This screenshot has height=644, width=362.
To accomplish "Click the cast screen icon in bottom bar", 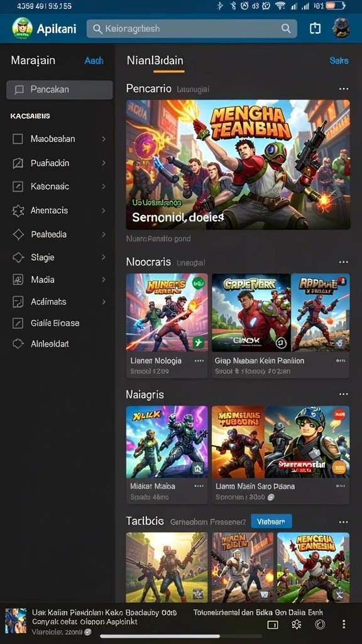I will click(x=273, y=625).
